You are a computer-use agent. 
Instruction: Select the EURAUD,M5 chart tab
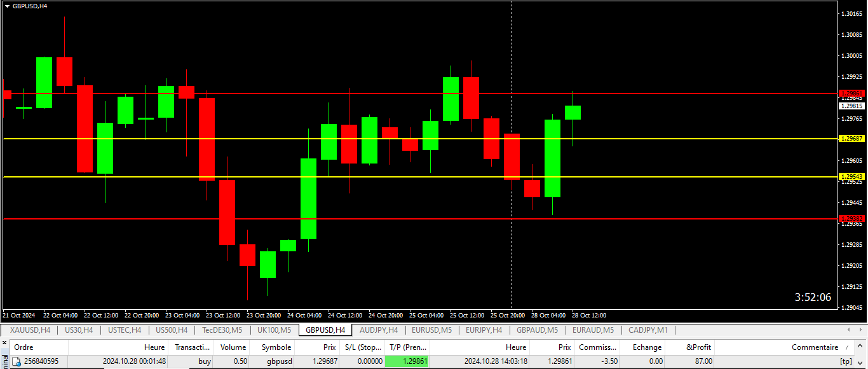pyautogui.click(x=593, y=330)
